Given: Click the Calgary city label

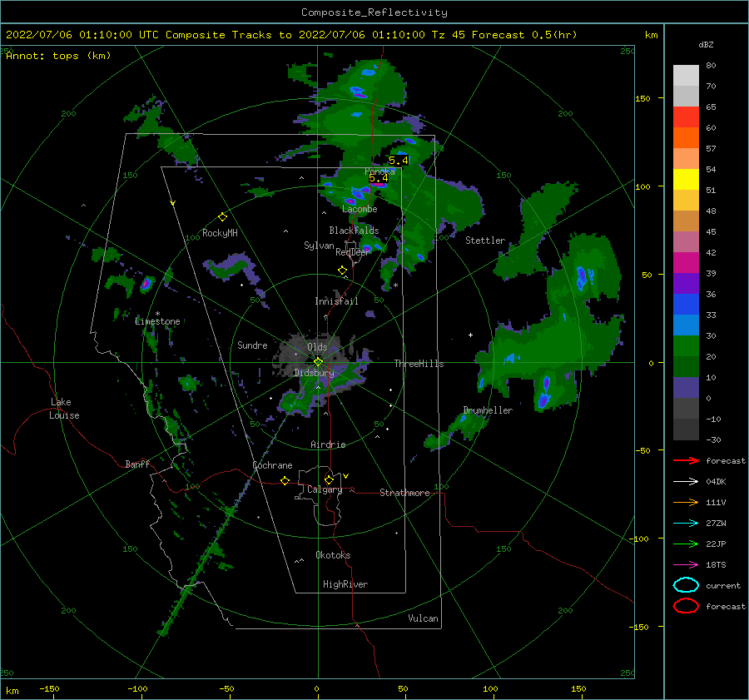Looking at the screenshot, I should (325, 489).
